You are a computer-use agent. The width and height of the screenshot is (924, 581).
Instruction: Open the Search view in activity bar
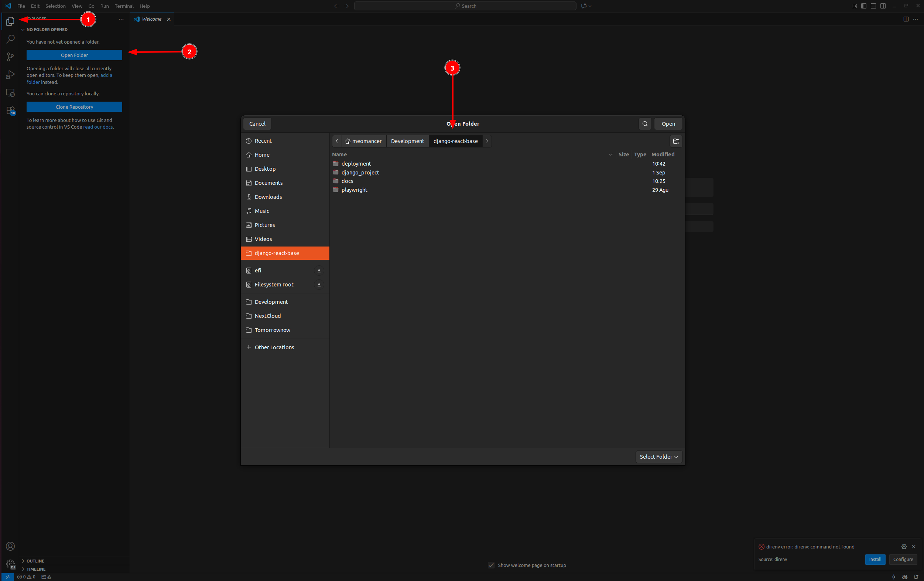10,39
